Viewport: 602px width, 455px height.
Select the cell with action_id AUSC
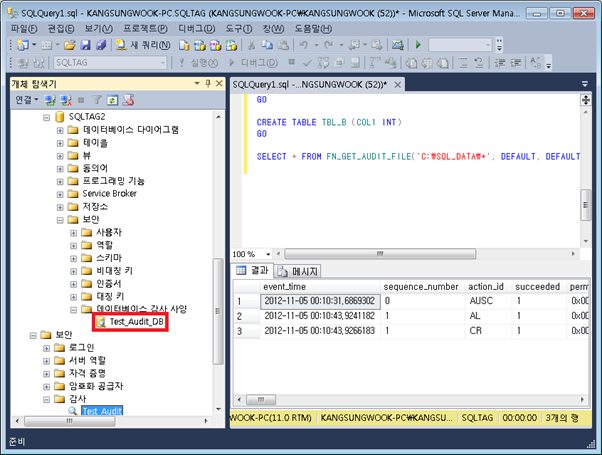point(488,301)
